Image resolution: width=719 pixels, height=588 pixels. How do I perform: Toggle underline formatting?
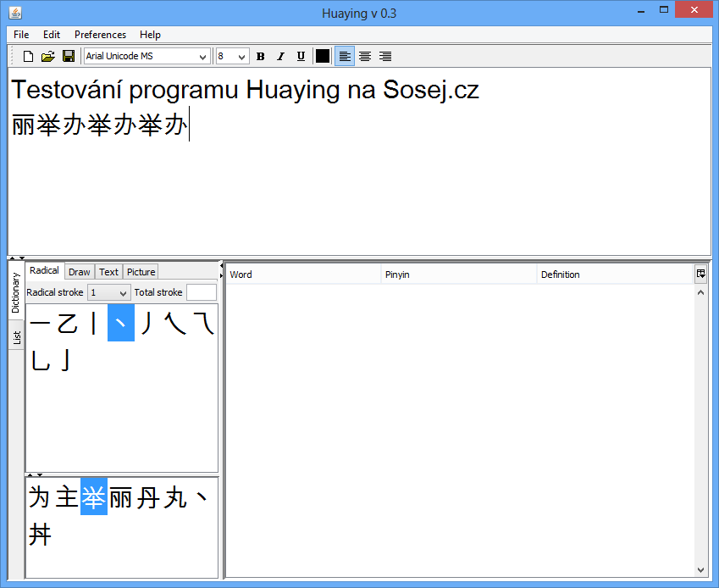301,57
